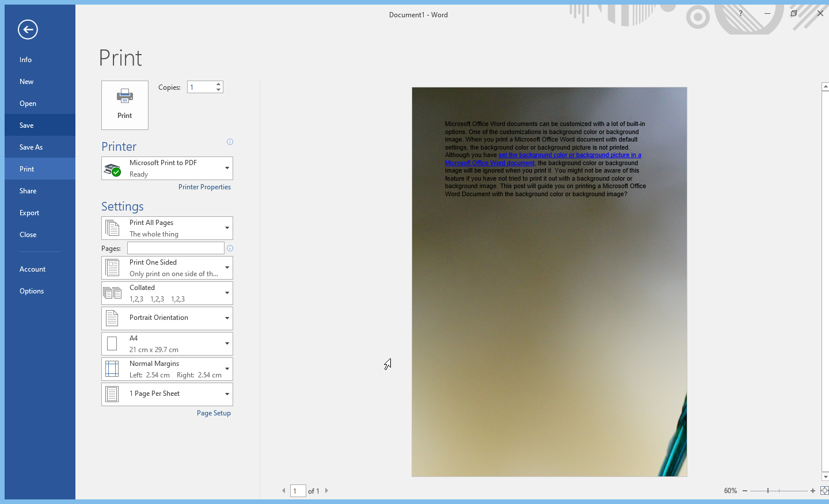Click the A4 paper size icon
The height and width of the screenshot is (504, 829).
point(112,343)
